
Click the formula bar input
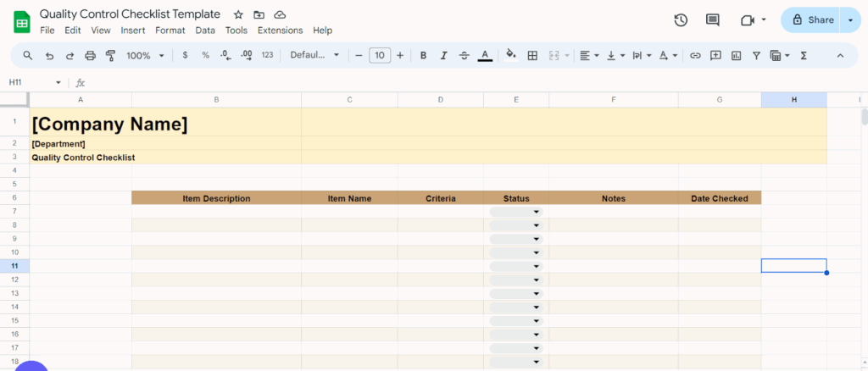click(x=476, y=82)
